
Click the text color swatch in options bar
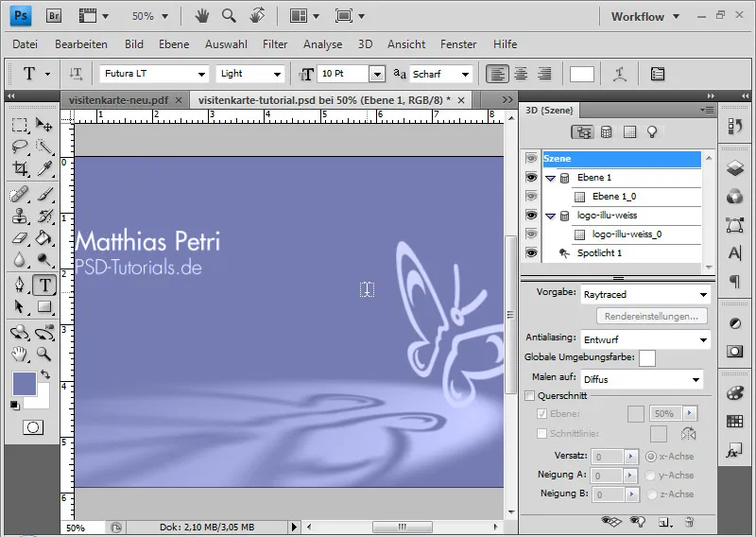point(582,75)
